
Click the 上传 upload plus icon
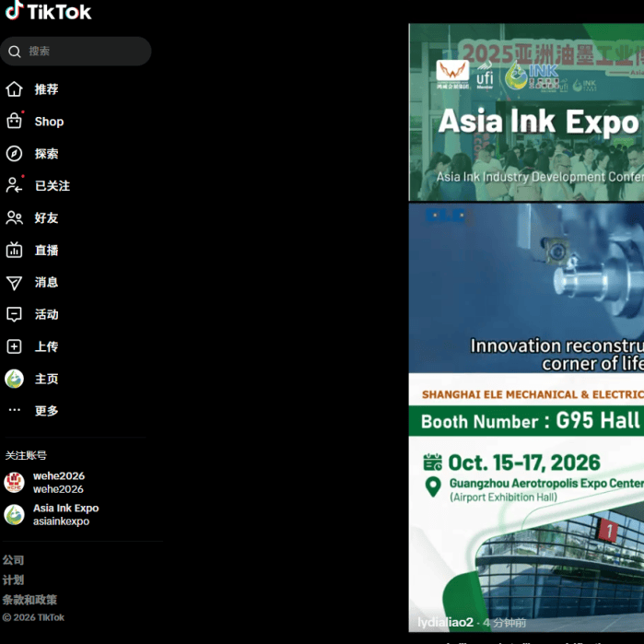click(x=14, y=347)
